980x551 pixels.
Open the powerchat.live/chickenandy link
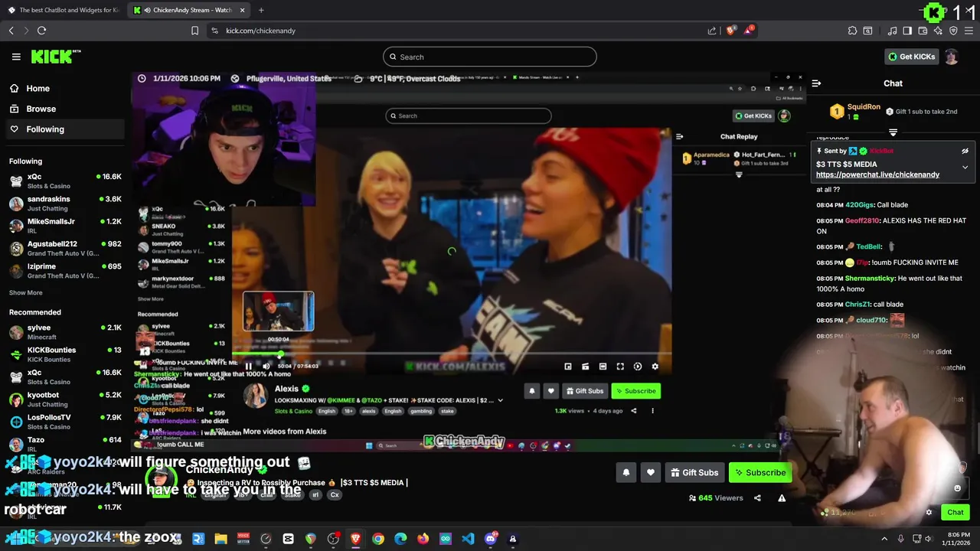click(x=877, y=174)
